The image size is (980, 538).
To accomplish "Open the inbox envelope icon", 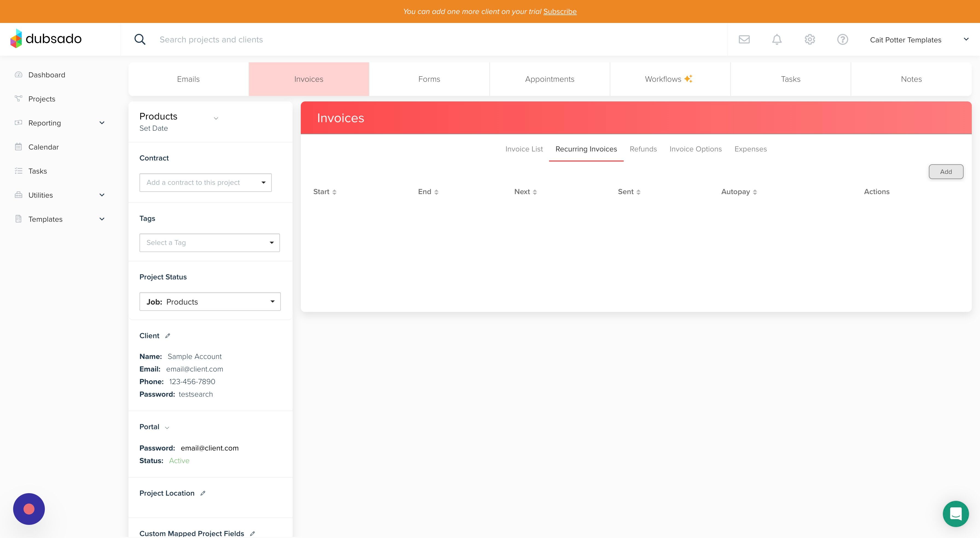I will coord(744,39).
